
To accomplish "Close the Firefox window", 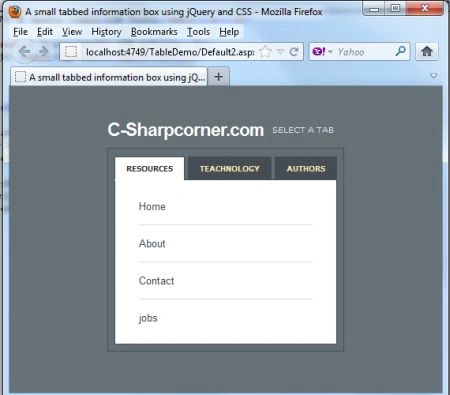I will click(425, 8).
